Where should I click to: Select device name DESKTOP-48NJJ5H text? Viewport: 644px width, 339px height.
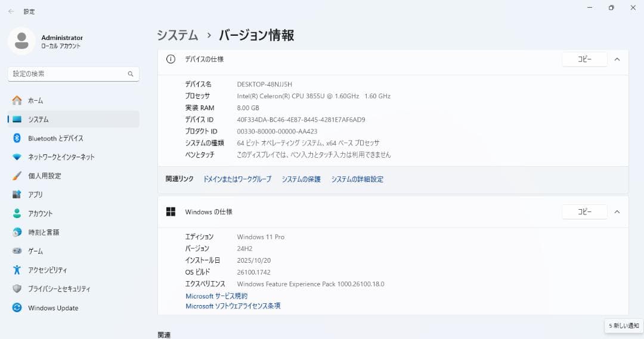(x=265, y=84)
